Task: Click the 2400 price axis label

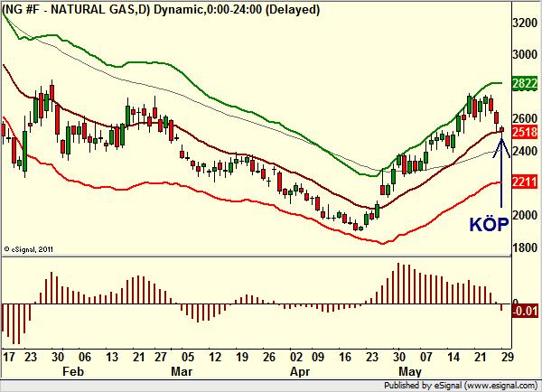Action: [525, 151]
